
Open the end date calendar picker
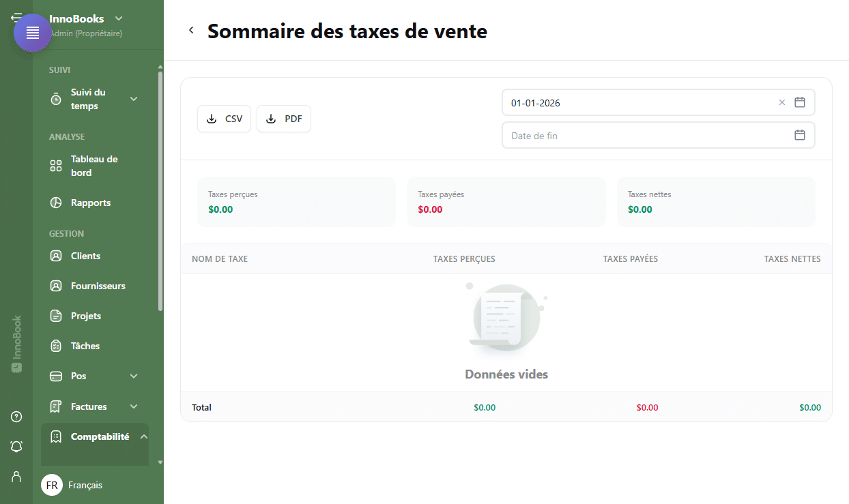(800, 135)
